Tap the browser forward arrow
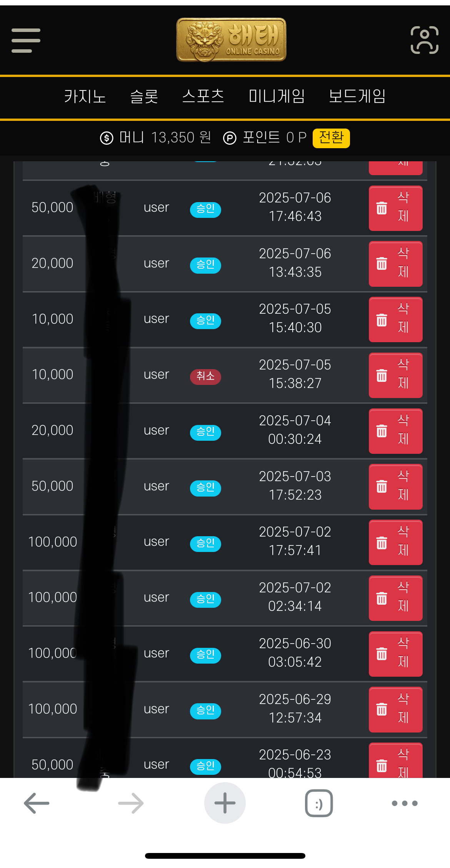Image resolution: width=450 pixels, height=868 pixels. pyautogui.click(x=131, y=803)
